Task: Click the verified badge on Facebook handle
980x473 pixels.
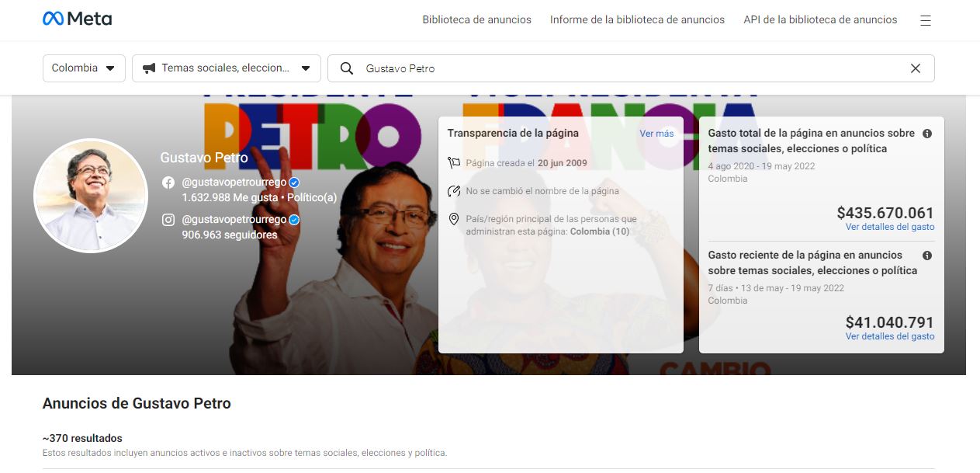Action: (x=294, y=183)
